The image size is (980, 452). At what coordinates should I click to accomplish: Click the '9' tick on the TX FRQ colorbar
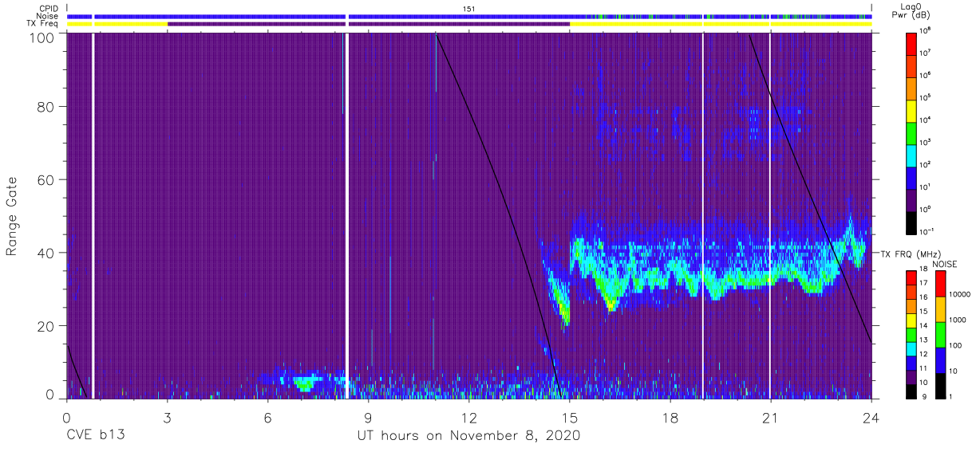[924, 397]
